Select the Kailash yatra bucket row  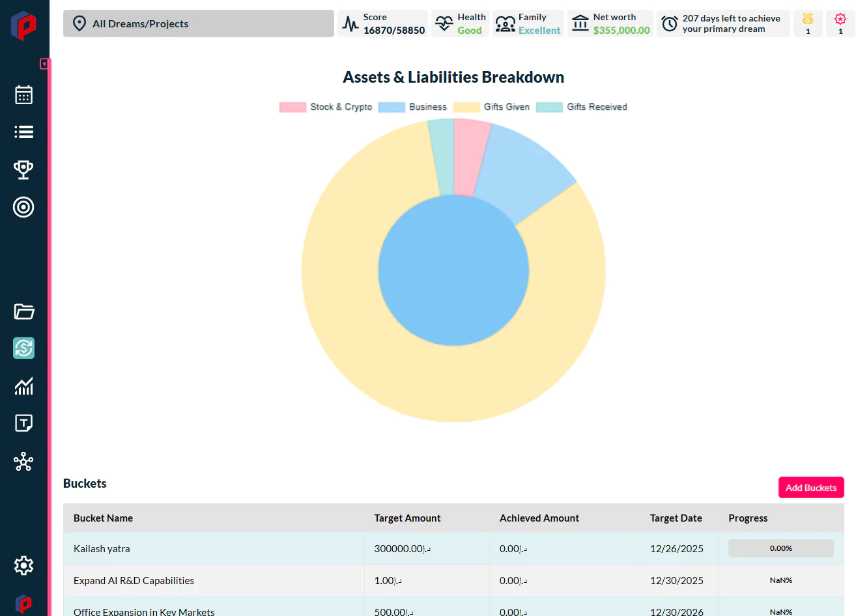453,548
